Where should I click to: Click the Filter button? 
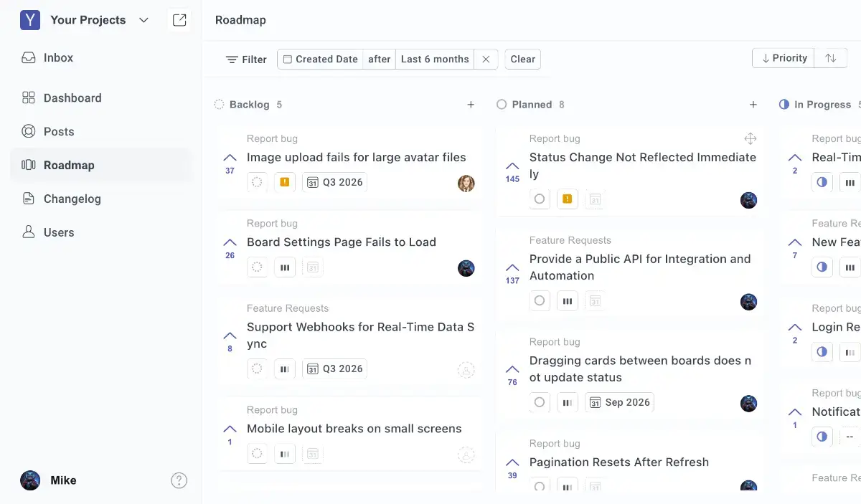point(246,60)
